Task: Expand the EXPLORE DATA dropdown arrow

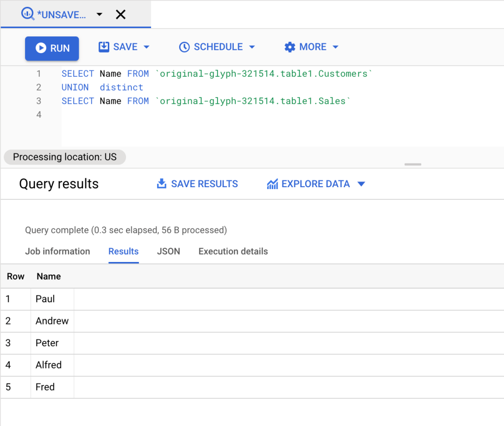Action: point(361,184)
